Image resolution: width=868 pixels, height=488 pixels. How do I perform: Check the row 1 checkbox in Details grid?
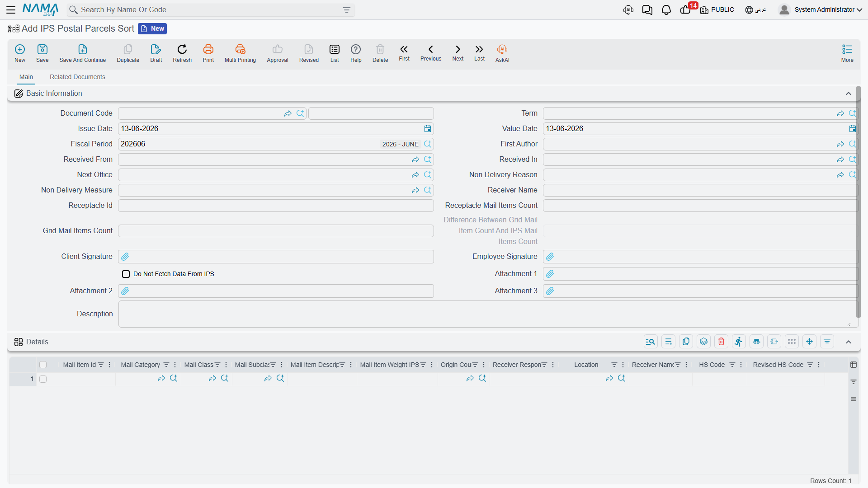43,379
